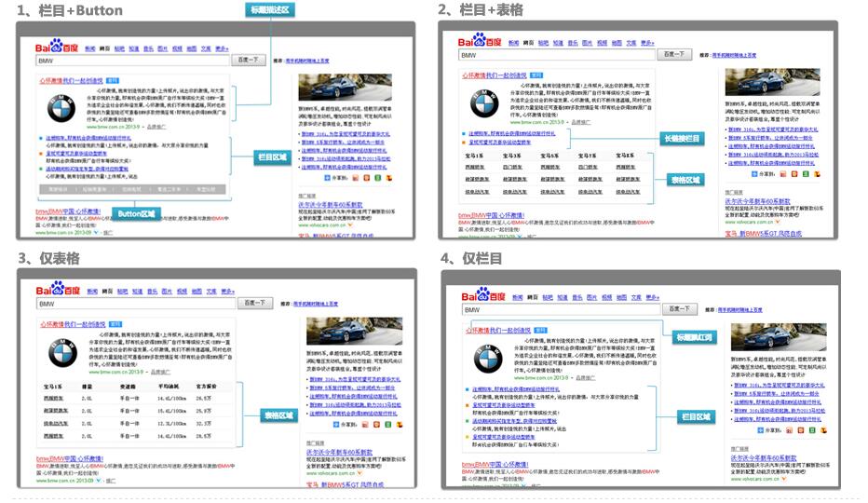Screen dimensions: 868x503
Task: Focus BMW search field in 仅栏目 panel
Action: 562,309
